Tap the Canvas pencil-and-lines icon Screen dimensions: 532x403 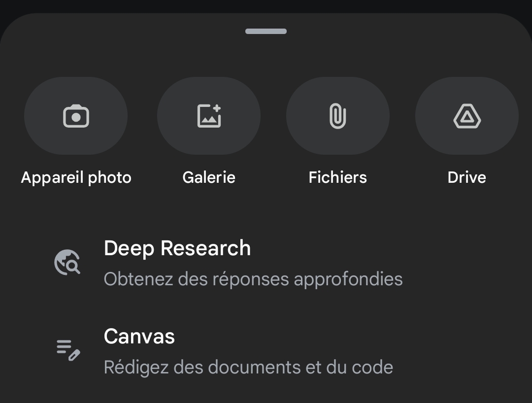[x=68, y=350]
